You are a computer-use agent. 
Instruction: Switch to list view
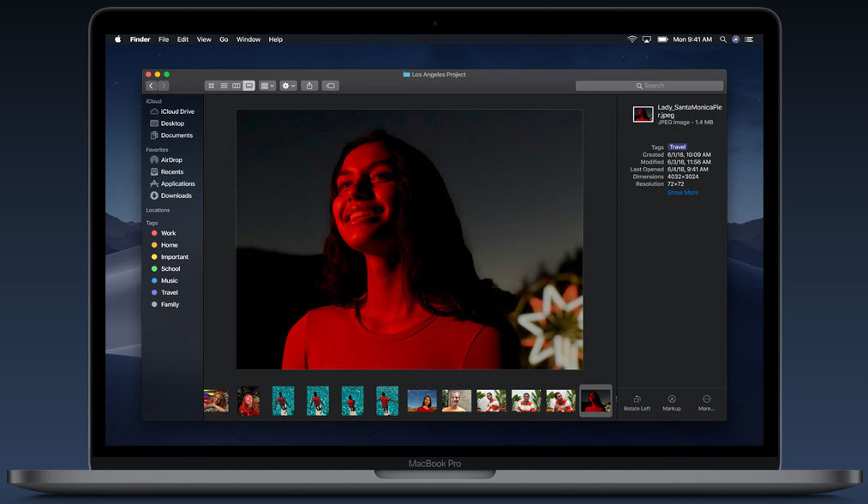(224, 86)
